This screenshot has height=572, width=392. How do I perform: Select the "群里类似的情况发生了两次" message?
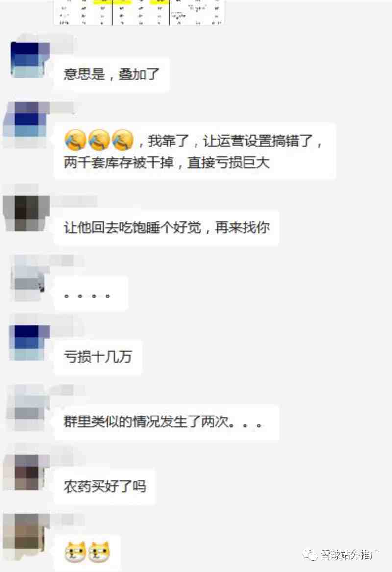click(x=167, y=422)
